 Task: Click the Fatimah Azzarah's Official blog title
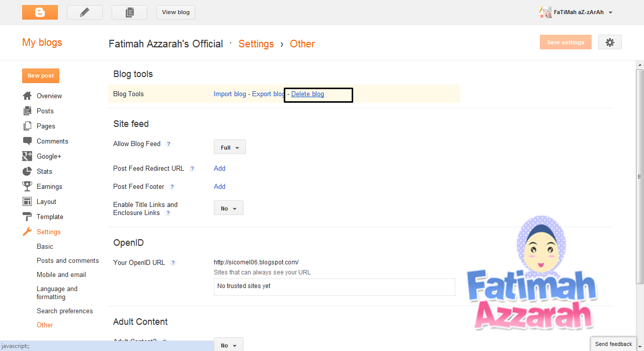166,44
